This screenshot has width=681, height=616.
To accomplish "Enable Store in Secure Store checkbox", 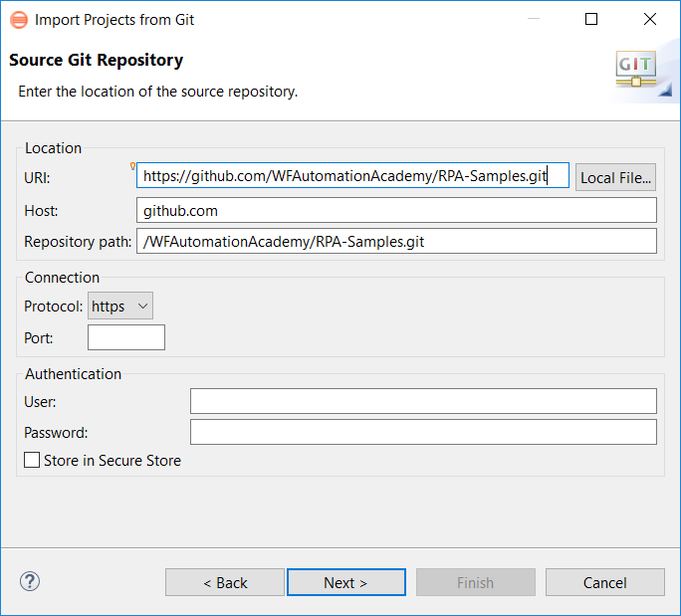I will pyautogui.click(x=32, y=460).
